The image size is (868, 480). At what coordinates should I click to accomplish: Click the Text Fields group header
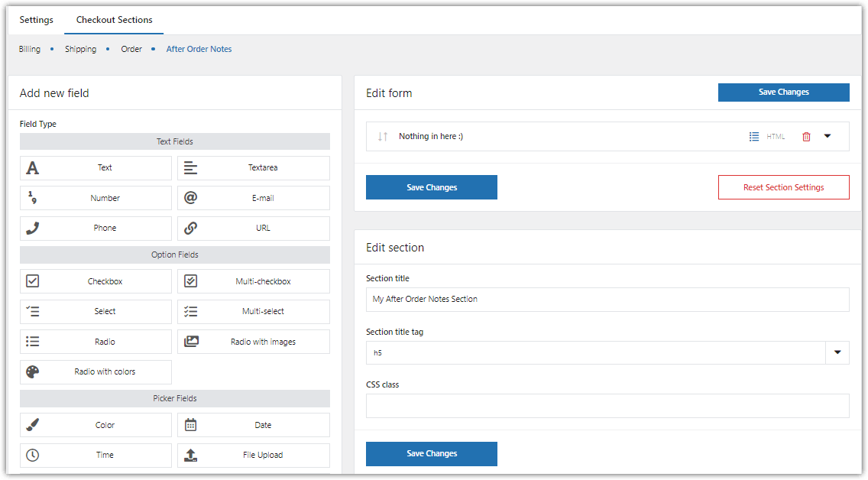coord(175,141)
